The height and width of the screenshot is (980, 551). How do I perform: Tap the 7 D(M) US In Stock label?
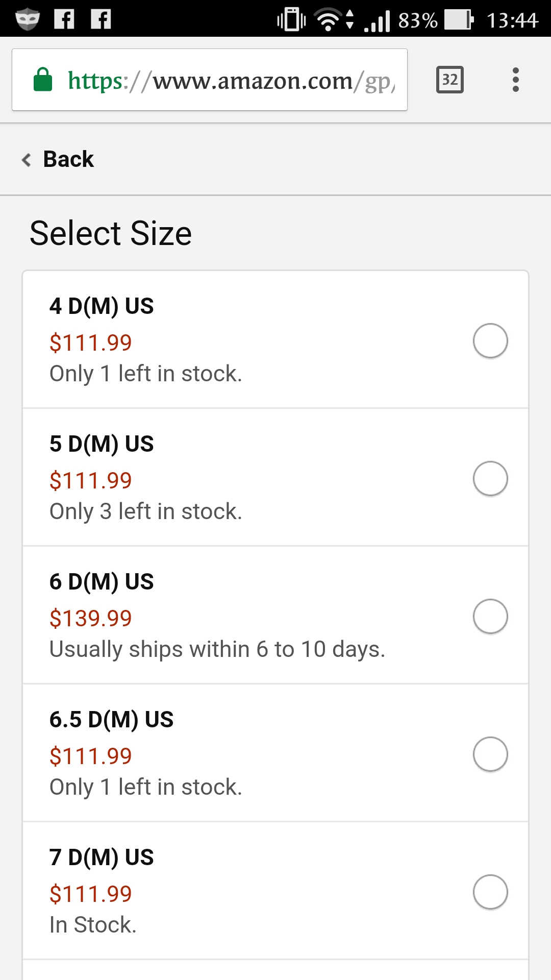pos(93,925)
